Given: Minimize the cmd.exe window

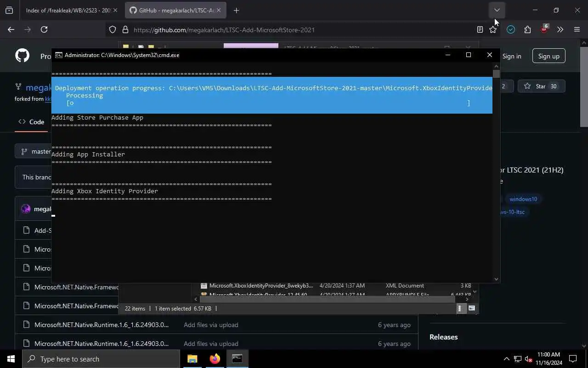Looking at the screenshot, I should coord(448,55).
